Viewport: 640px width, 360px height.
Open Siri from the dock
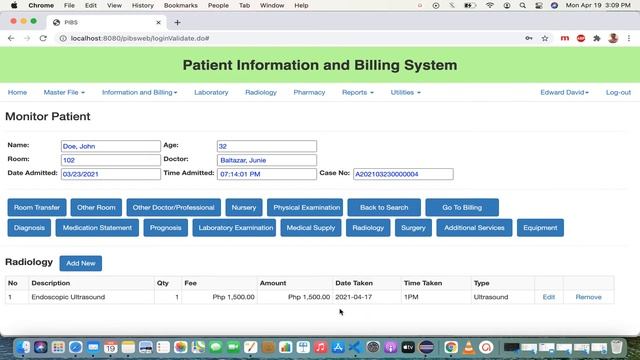40,347
